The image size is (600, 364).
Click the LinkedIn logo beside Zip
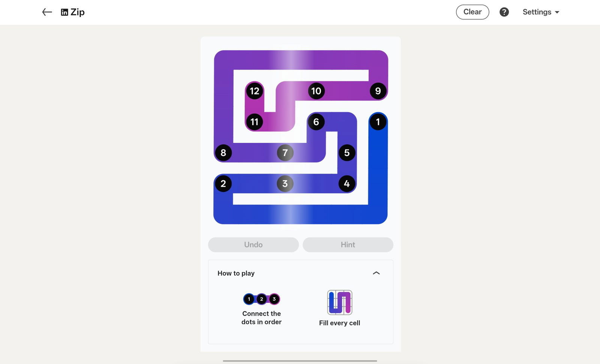point(64,12)
